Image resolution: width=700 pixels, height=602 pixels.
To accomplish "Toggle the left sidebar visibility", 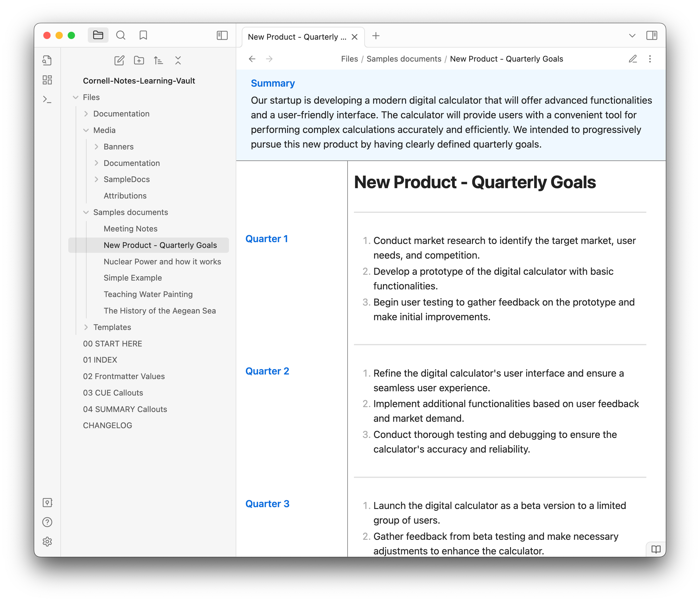I will (222, 35).
